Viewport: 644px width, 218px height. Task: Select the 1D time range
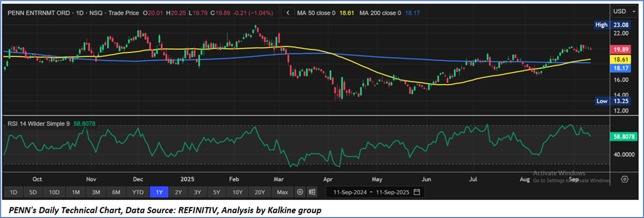pos(13,192)
